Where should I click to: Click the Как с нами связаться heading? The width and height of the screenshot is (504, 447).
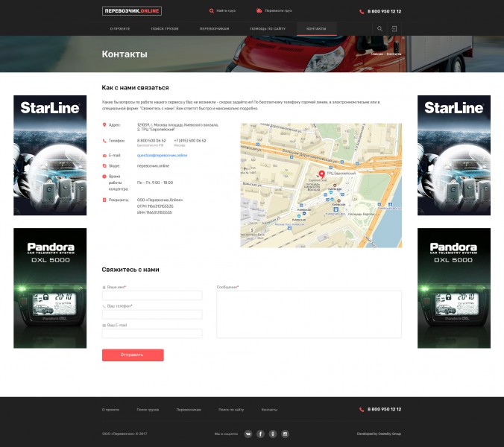tap(136, 88)
